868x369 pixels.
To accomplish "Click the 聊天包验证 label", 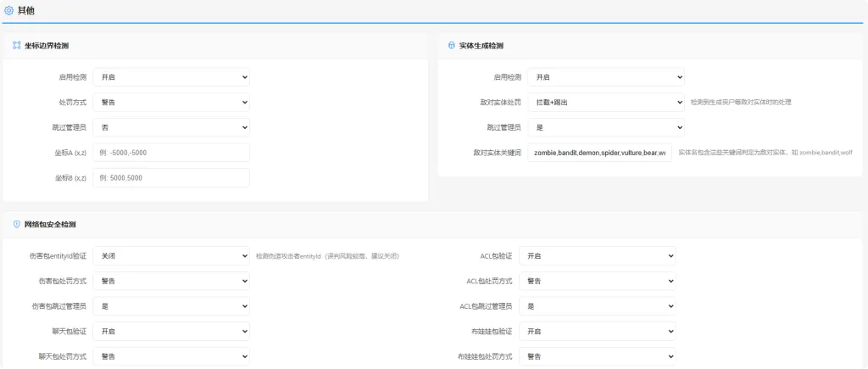I will tap(70, 332).
